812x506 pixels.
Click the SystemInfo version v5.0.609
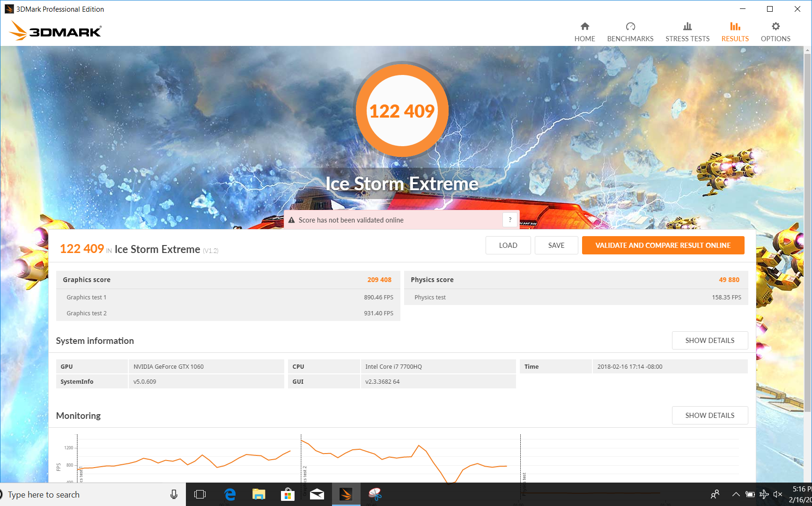[x=145, y=382]
